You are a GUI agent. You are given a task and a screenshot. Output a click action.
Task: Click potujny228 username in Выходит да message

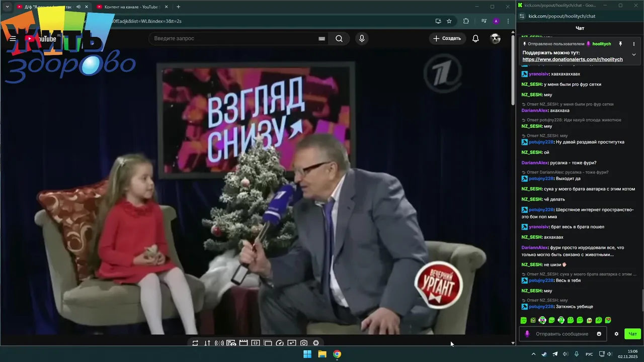coord(541,178)
